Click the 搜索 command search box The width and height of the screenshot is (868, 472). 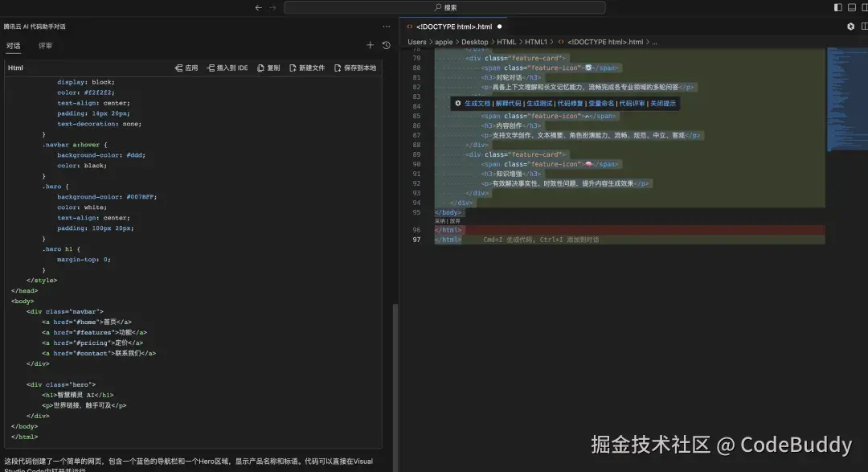click(x=444, y=8)
